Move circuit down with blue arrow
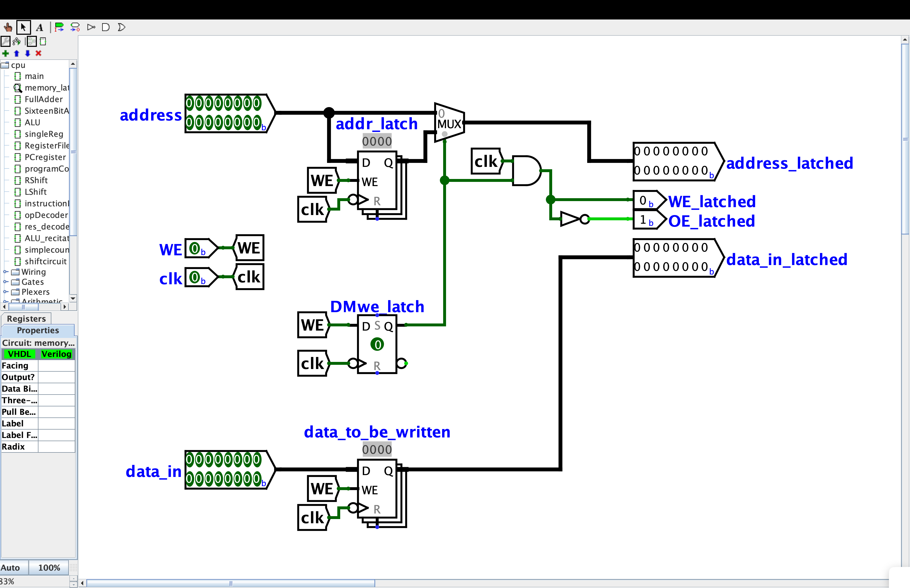This screenshot has height=588, width=910. 27,53
